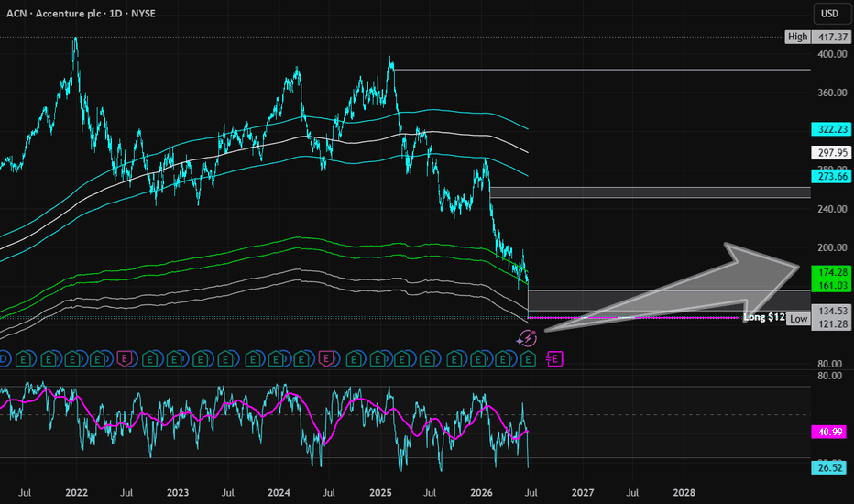Viewport: 854px width, 504px height.
Task: Select the gray rectangle zone near 255
Action: click(x=651, y=192)
